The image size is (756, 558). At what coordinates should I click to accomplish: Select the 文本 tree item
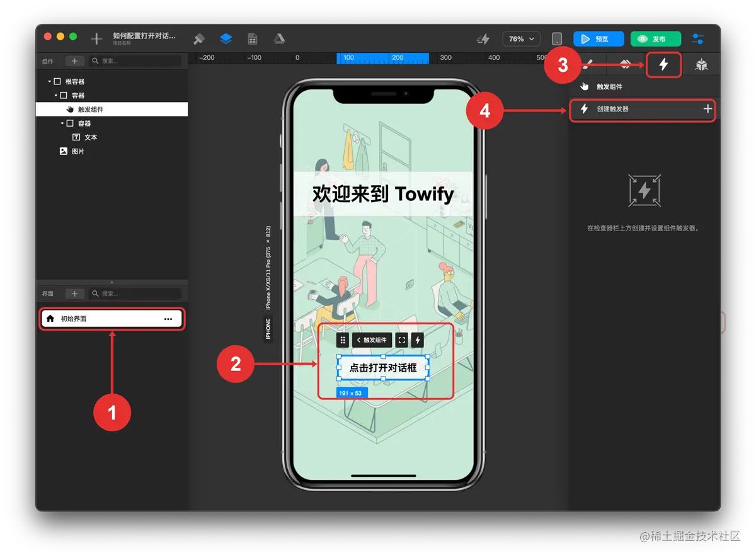coord(91,137)
